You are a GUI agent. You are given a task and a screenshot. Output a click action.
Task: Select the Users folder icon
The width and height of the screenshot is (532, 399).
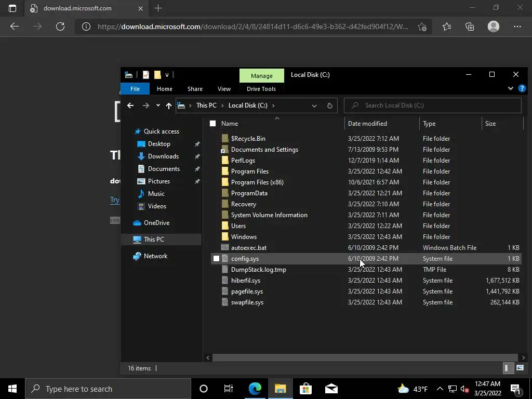(225, 226)
